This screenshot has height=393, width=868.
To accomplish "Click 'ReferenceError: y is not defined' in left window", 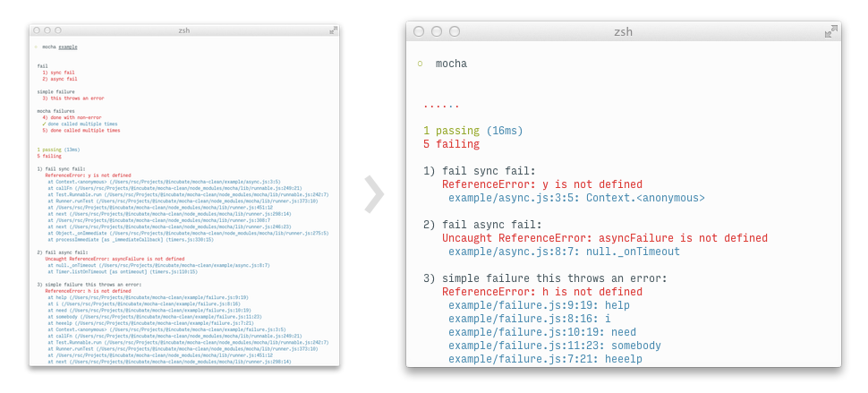I will coord(88,175).
